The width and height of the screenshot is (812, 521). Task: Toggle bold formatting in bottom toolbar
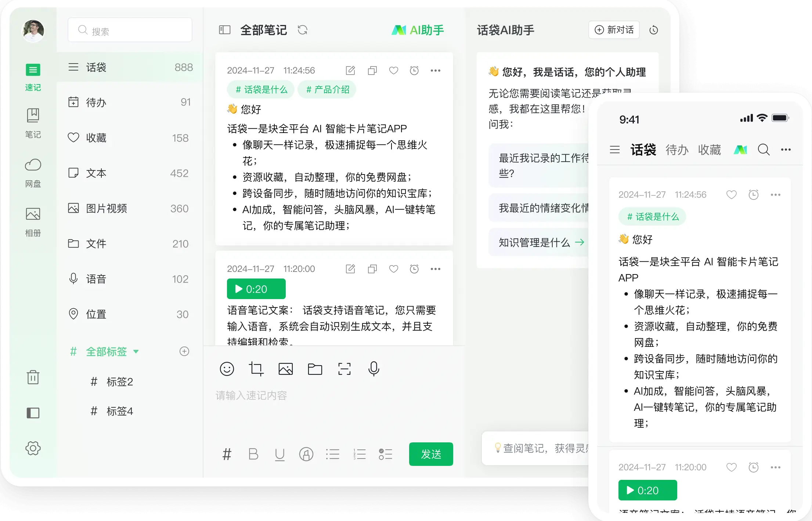[x=253, y=454]
